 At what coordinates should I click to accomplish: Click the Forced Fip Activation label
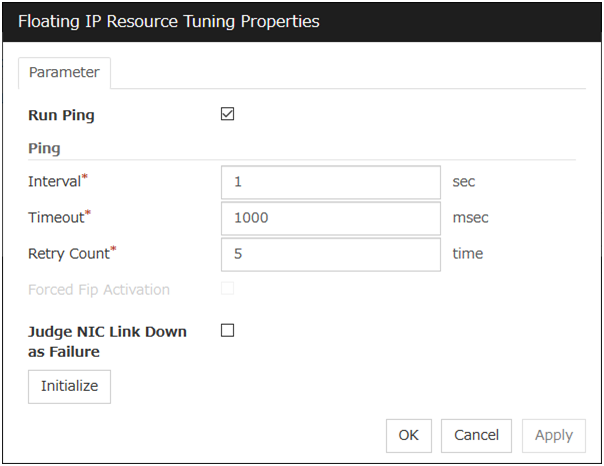[x=99, y=290]
